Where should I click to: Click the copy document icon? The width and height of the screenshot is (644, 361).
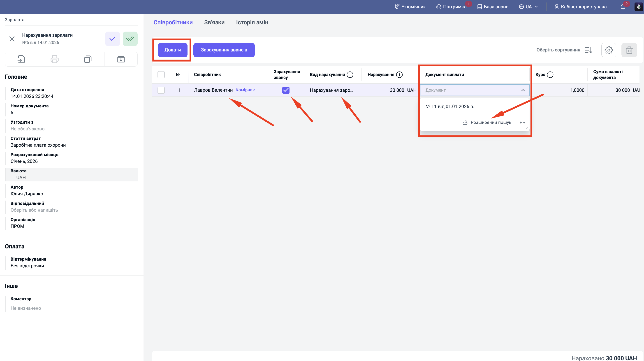88,59
